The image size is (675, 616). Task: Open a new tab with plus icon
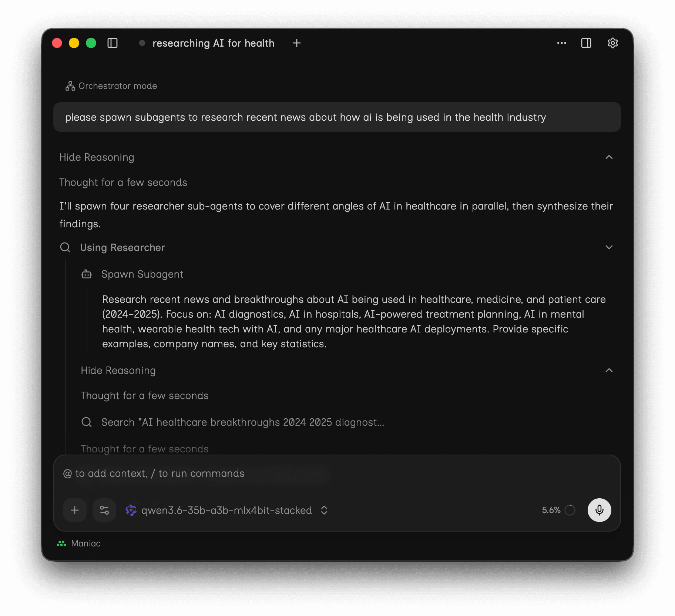tap(296, 43)
